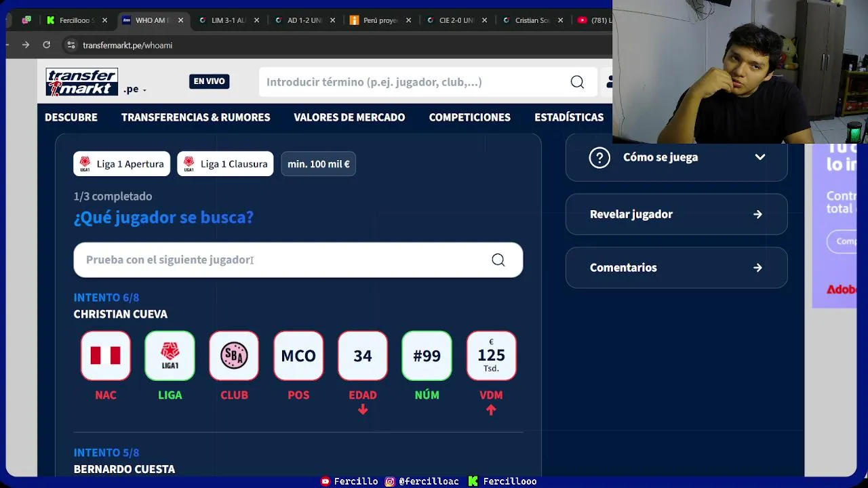Close the Cristian Sou browser tab
The height and width of the screenshot is (488, 868).
point(560,20)
